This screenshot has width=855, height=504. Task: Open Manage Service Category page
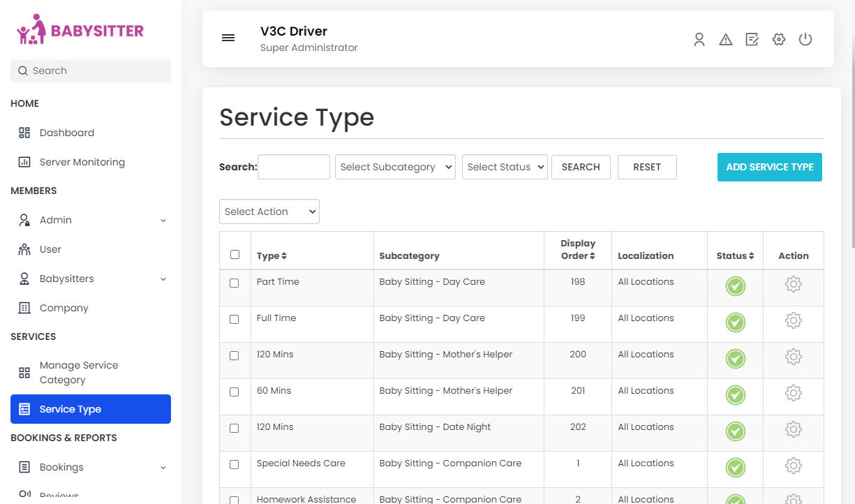pyautogui.click(x=80, y=371)
